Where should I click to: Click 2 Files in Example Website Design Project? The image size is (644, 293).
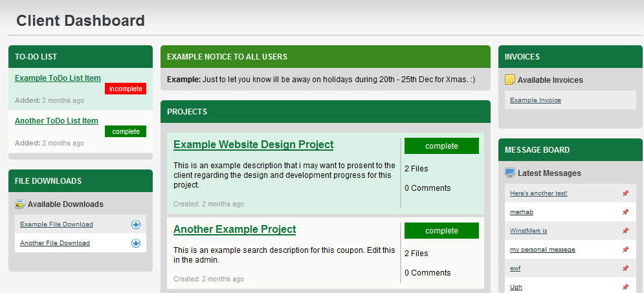pos(416,169)
